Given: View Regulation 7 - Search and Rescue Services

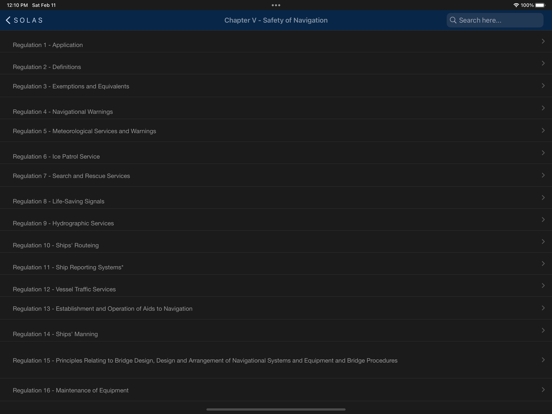Looking at the screenshot, I should [276, 175].
